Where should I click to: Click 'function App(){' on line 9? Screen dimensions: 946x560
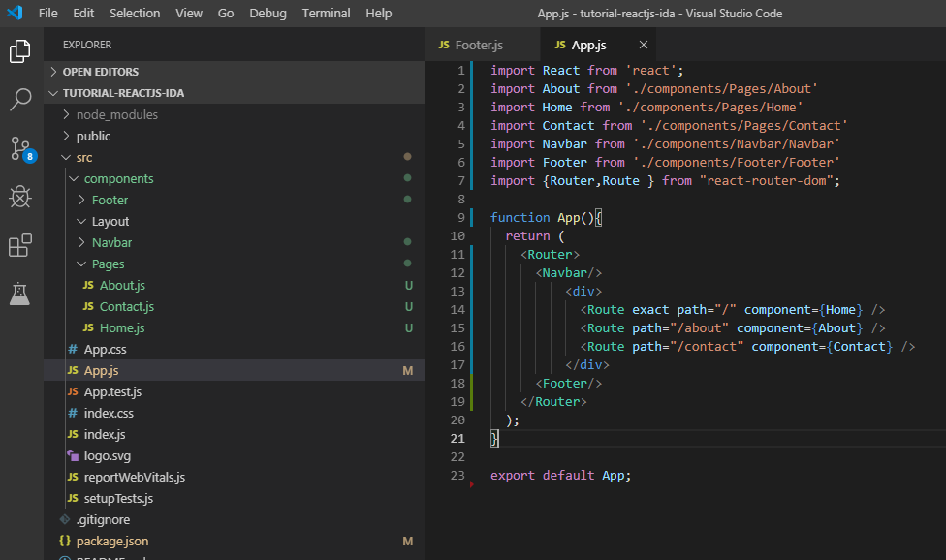(x=546, y=217)
